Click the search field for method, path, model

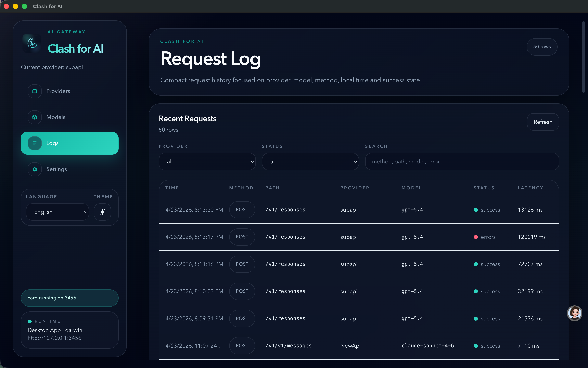(462, 161)
